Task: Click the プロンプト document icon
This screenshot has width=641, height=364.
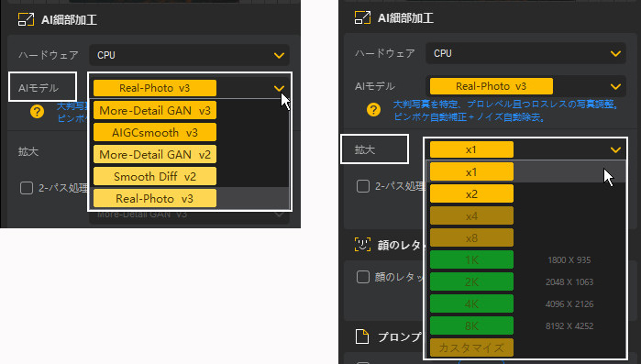Action: (x=362, y=336)
